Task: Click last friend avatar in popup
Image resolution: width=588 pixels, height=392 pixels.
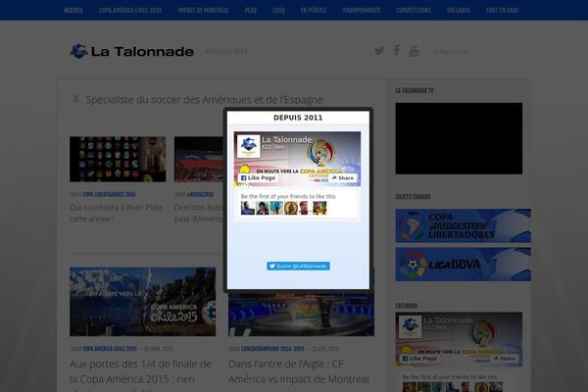Action: click(319, 208)
